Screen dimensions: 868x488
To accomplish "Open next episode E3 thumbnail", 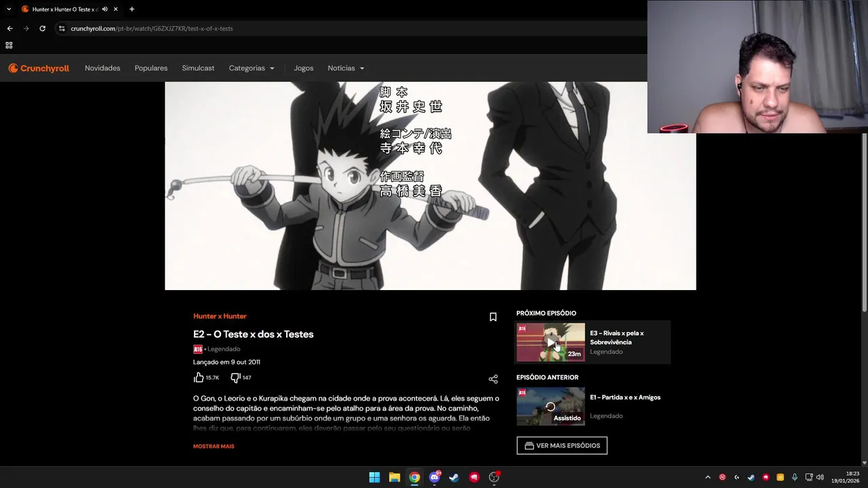I will click(551, 342).
